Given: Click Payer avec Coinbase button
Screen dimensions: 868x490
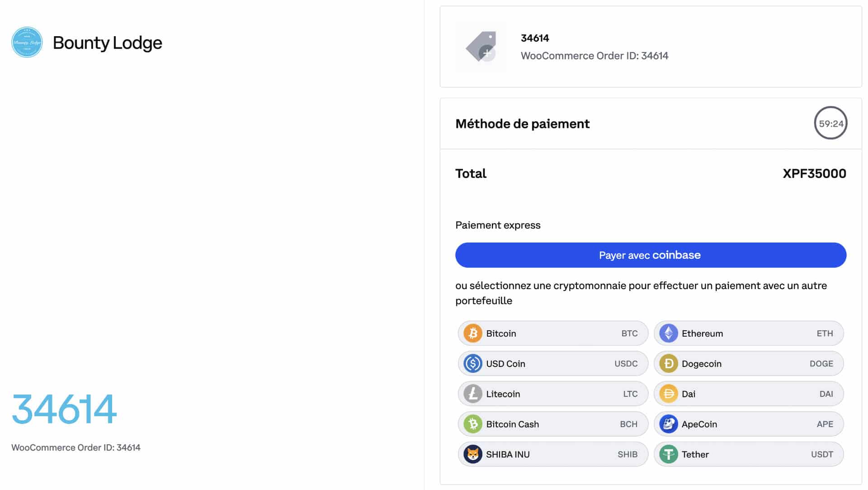Looking at the screenshot, I should pyautogui.click(x=651, y=255).
